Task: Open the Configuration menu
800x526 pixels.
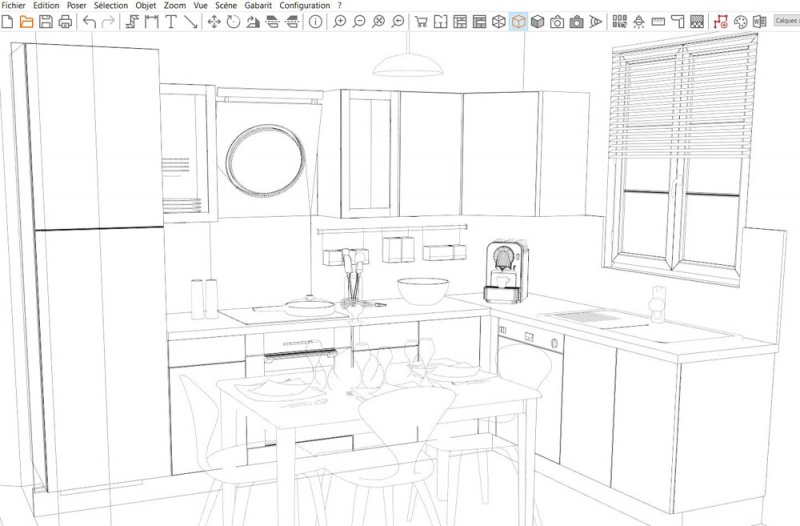Action: point(305,5)
